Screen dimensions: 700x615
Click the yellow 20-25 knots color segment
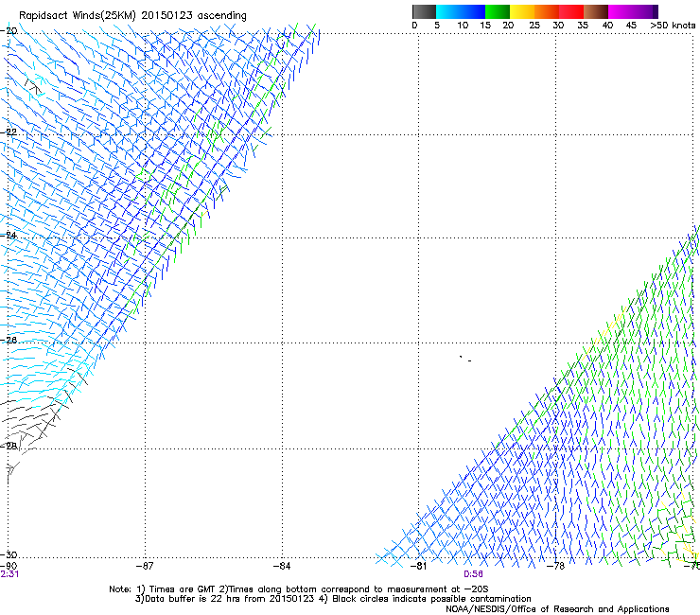(522, 11)
